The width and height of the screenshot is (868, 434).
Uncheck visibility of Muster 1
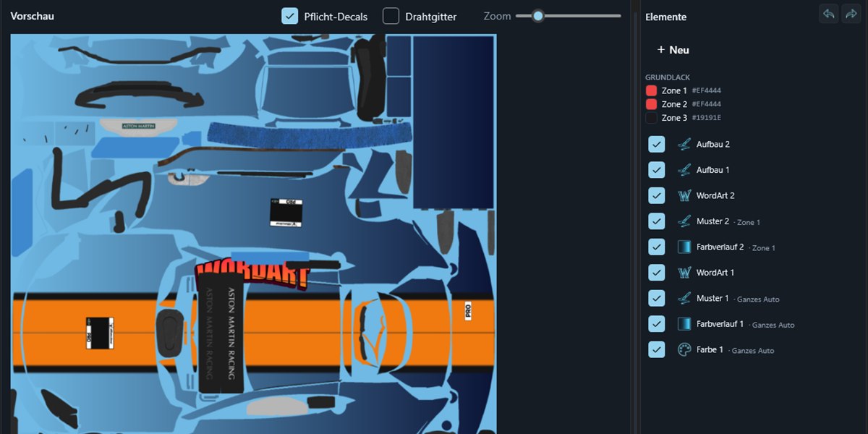click(656, 298)
